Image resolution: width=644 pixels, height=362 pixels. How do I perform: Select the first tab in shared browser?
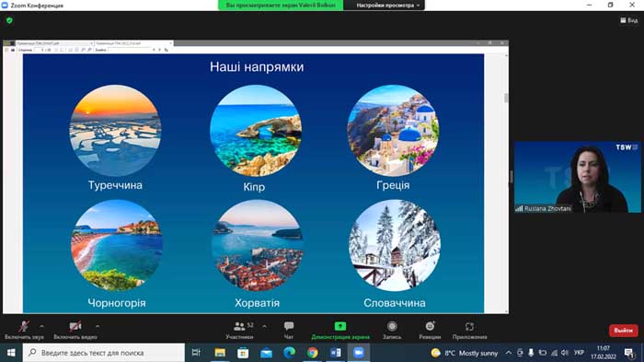coord(52,42)
